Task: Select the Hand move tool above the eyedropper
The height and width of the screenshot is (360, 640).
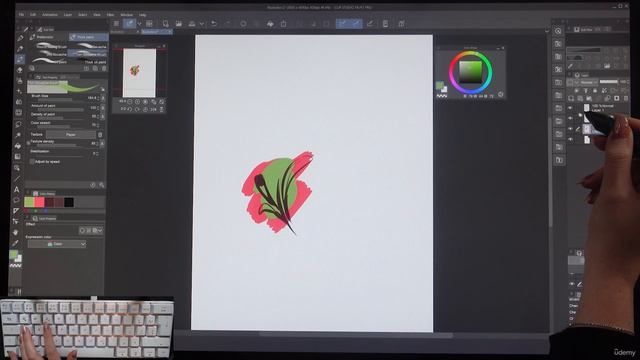Action: pos(16,232)
